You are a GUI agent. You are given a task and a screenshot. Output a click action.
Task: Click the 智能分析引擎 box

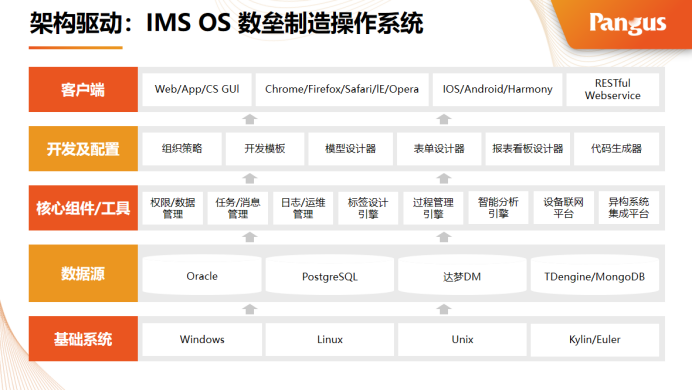(x=498, y=208)
